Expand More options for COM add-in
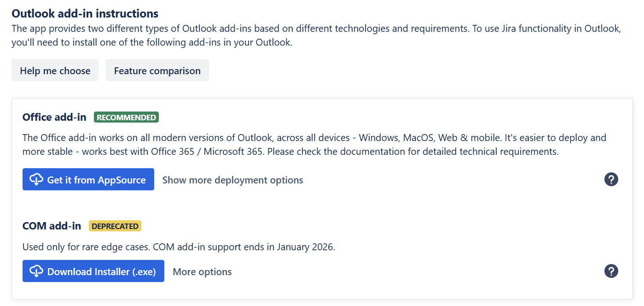Screen dimensions: 644x306 202,271
